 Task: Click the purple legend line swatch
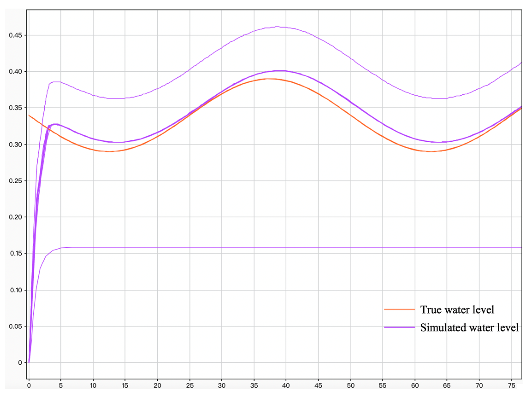pyautogui.click(x=399, y=327)
